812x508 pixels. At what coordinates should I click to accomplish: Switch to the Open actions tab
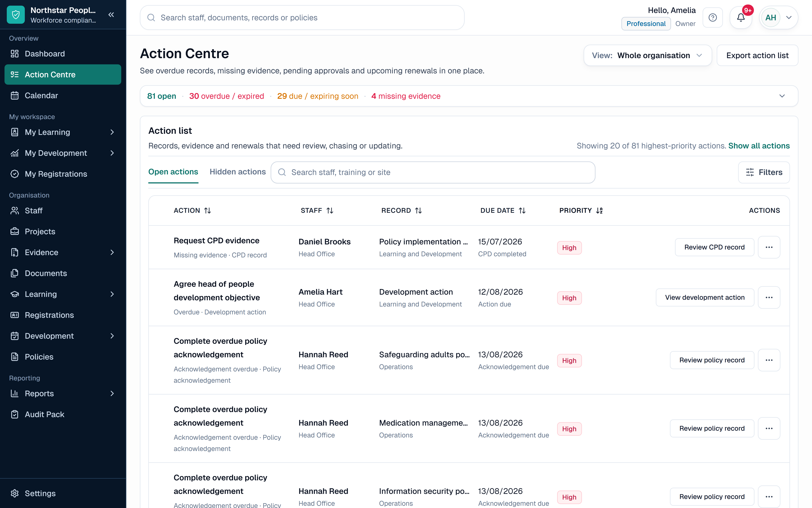pyautogui.click(x=173, y=172)
